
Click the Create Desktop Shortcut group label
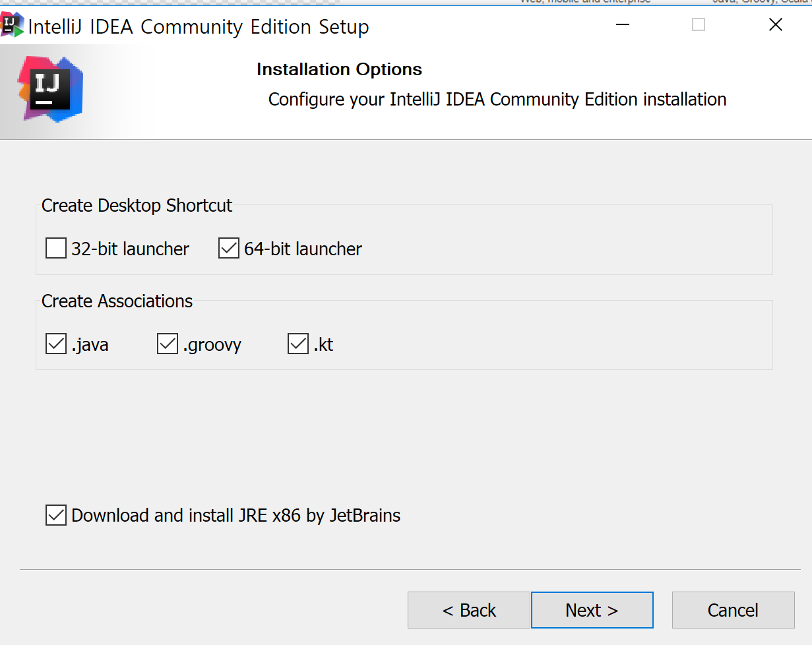[137, 206]
